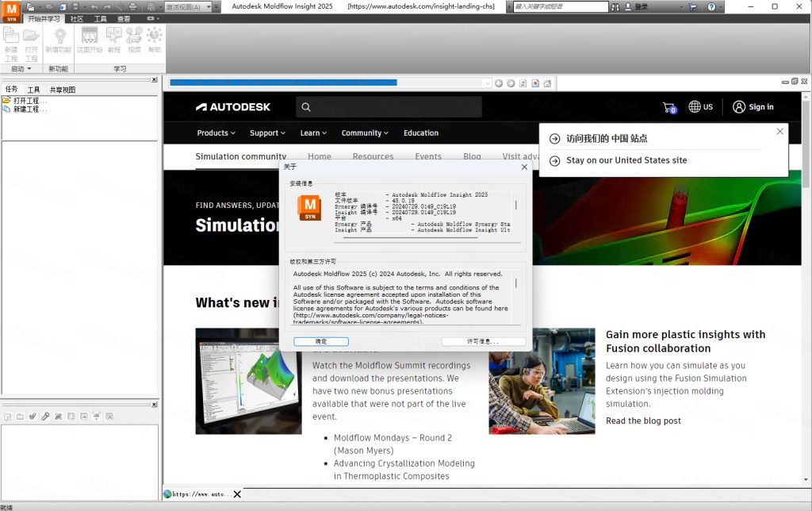The height and width of the screenshot is (511, 812).
Task: Click the Print icon in quick access toolbar
Action: pos(133,6)
